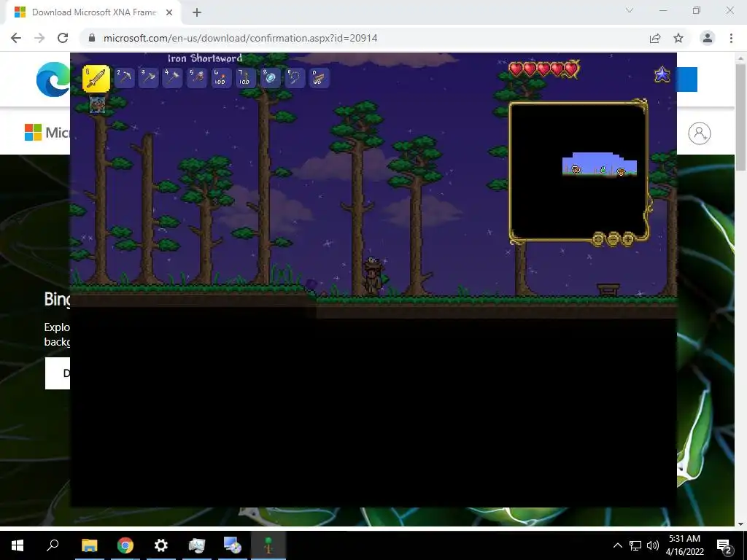Open File Explorer from the taskbar
The height and width of the screenshot is (560, 747).
coord(89,545)
